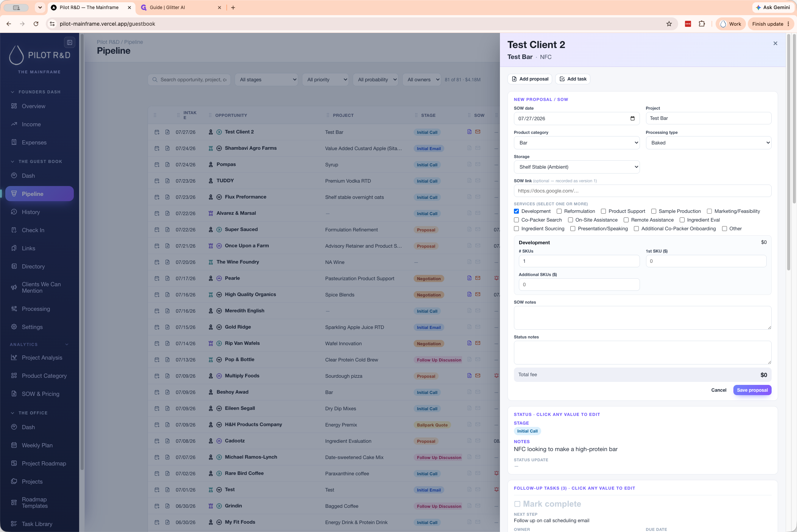Viewport: 797px width, 532px height.
Task: Click the Settings gear icon
Action: [14, 327]
